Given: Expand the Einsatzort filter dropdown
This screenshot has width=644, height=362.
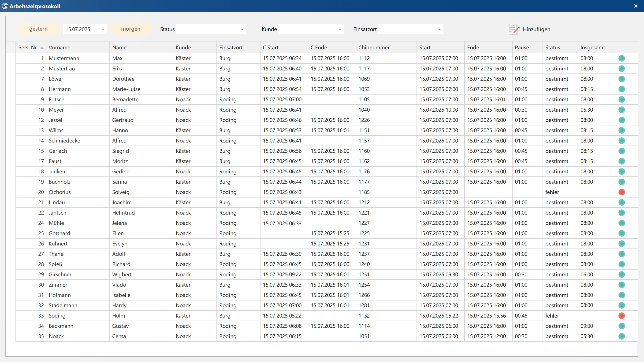Looking at the screenshot, I should (439, 29).
